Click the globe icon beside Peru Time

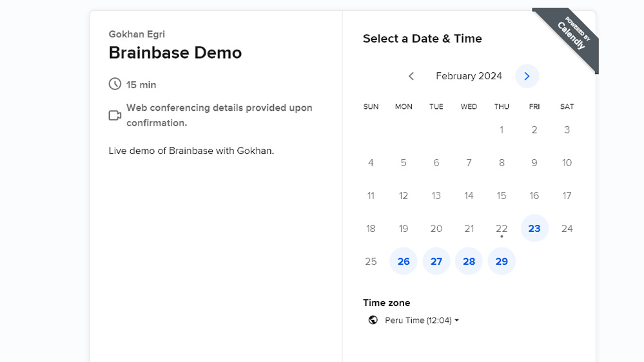tap(373, 320)
